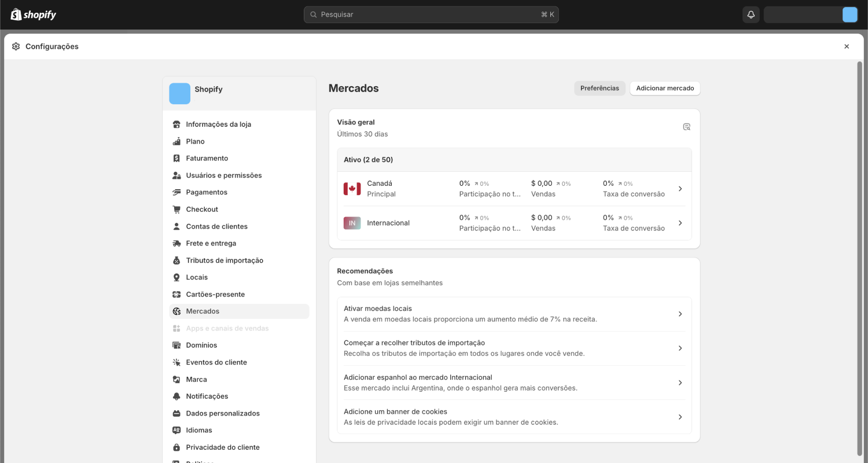Screen dimensions: 868x463
Task: Click the Frete e entrega truck icon
Action: click(176, 244)
